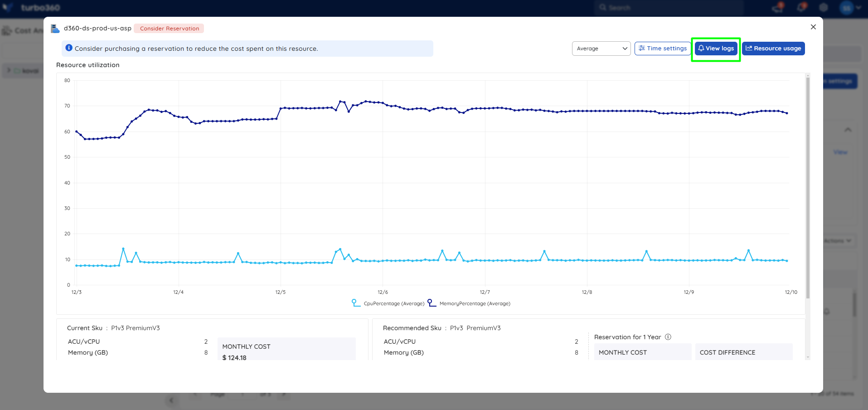This screenshot has width=868, height=410.
Task: Click the 12/5 x-axis date label
Action: [x=281, y=292]
